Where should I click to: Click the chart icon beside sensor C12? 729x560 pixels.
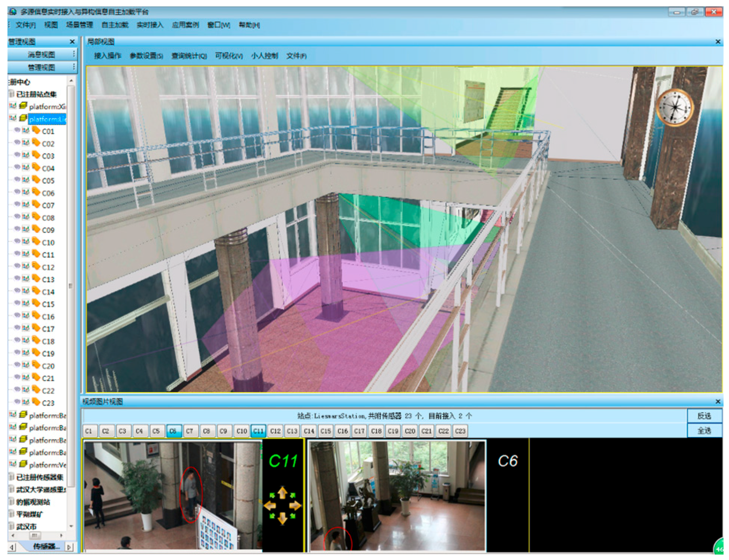pyautogui.click(x=26, y=266)
